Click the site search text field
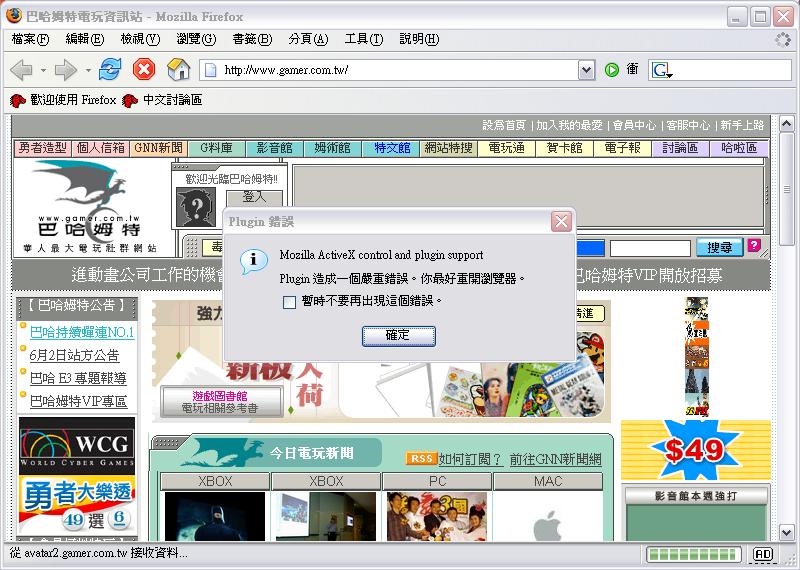 point(650,249)
